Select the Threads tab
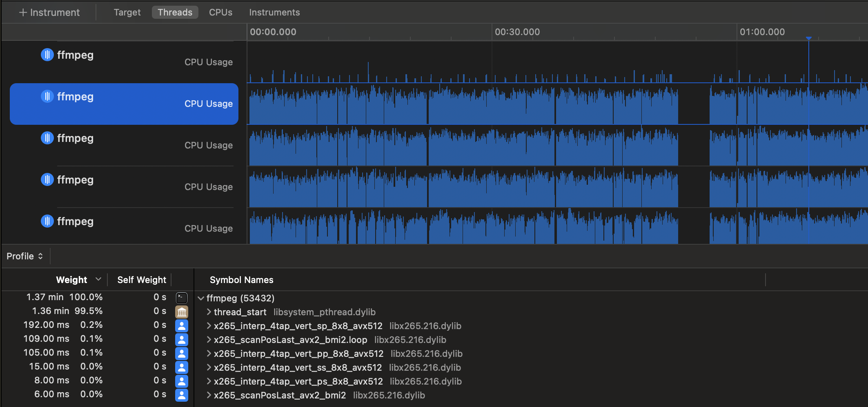 point(175,12)
